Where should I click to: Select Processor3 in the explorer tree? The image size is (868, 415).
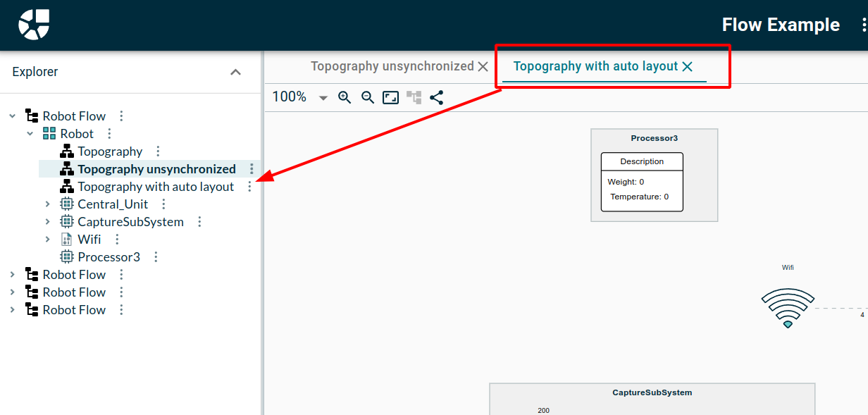point(109,257)
